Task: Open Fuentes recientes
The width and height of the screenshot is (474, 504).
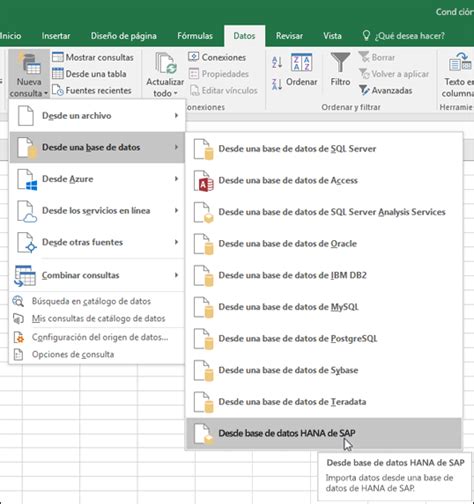Action: (x=92, y=90)
